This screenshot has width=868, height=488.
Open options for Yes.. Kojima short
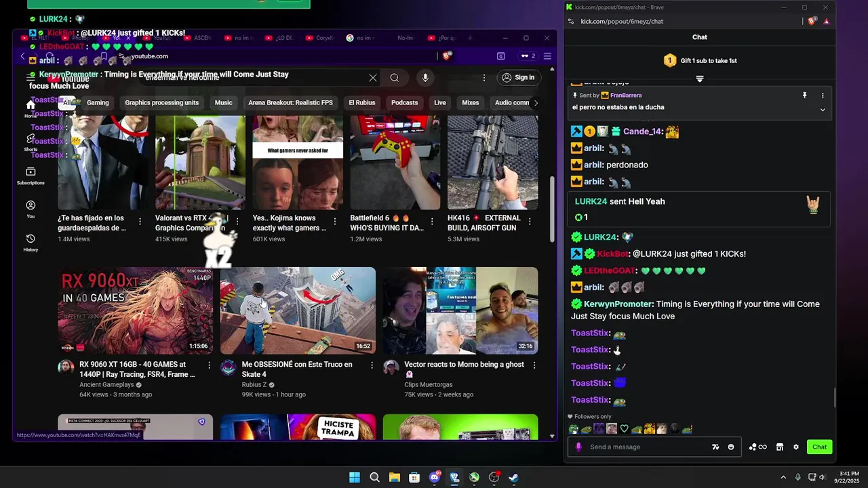point(335,222)
